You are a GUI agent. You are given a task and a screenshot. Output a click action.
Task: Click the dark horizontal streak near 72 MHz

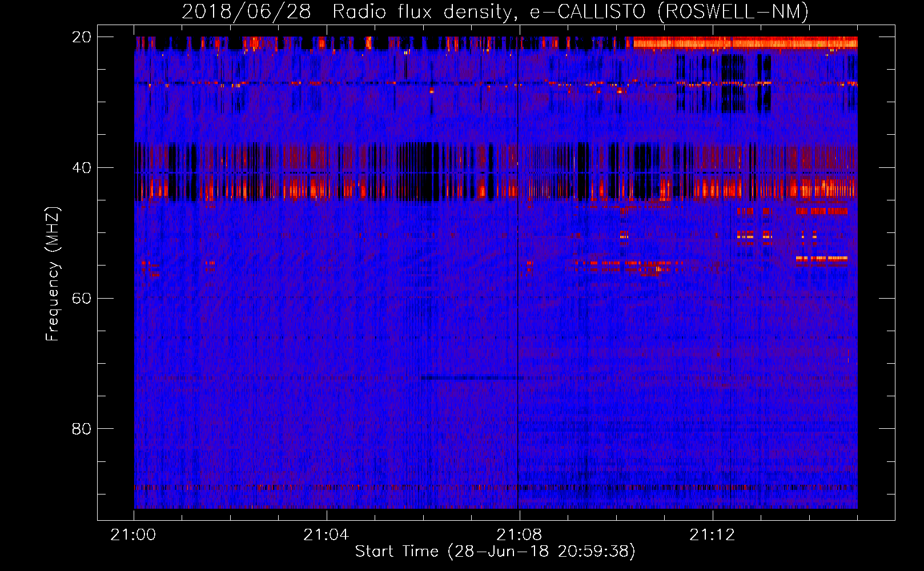click(472, 377)
